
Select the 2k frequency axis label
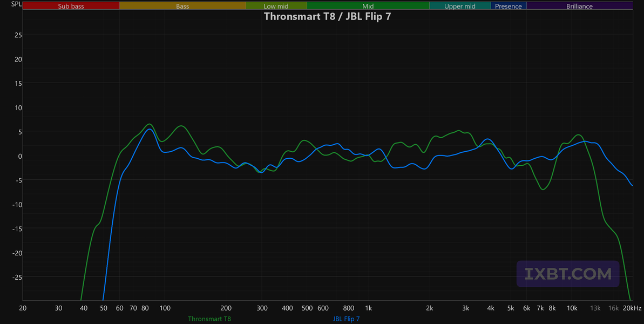(430, 308)
